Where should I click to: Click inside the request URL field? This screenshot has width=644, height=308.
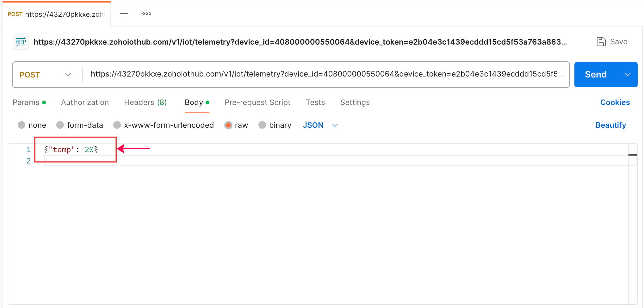click(x=323, y=74)
